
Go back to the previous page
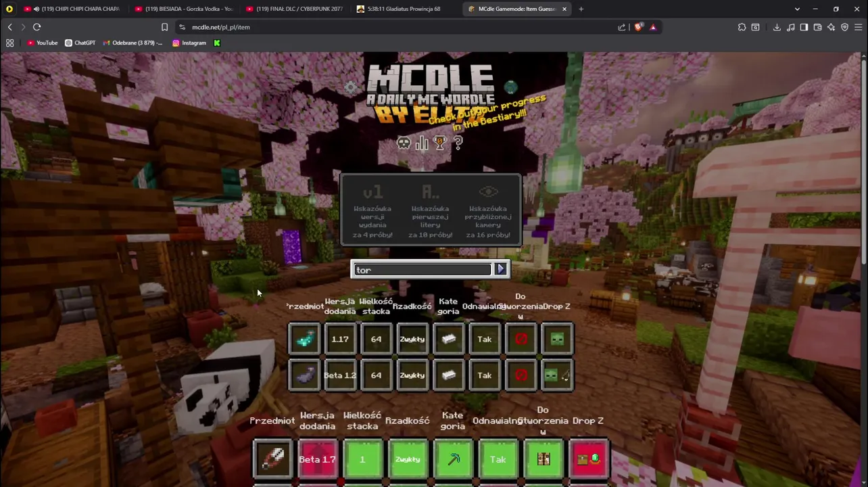[x=9, y=27]
